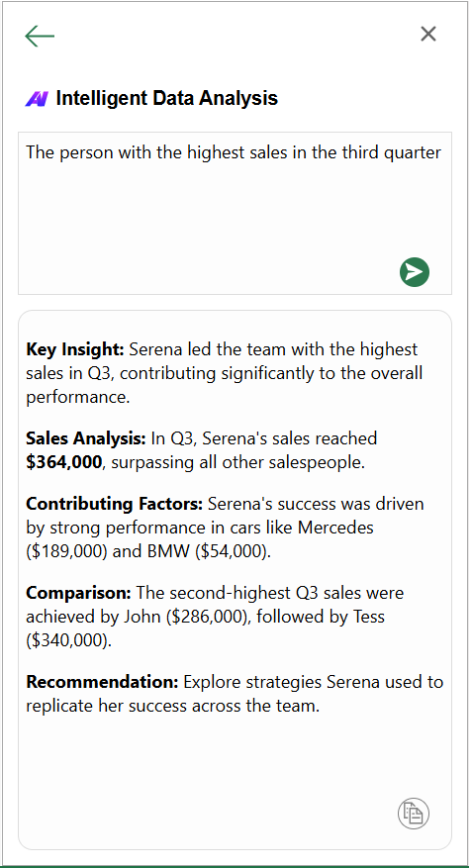Select the Sales Analysis heading
472x868 pixels.
[86, 438]
